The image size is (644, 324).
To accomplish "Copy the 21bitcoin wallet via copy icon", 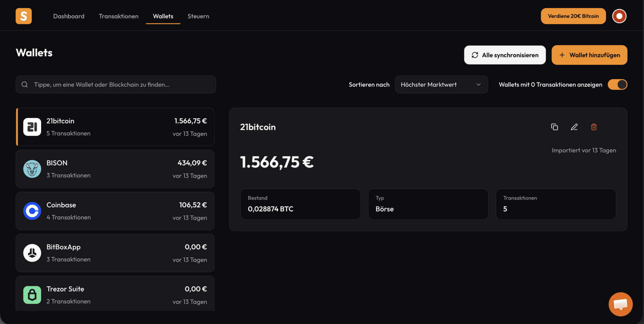I will coord(554,127).
